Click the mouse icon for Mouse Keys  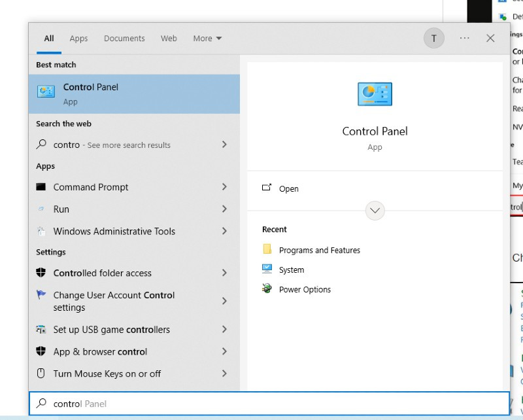point(41,374)
